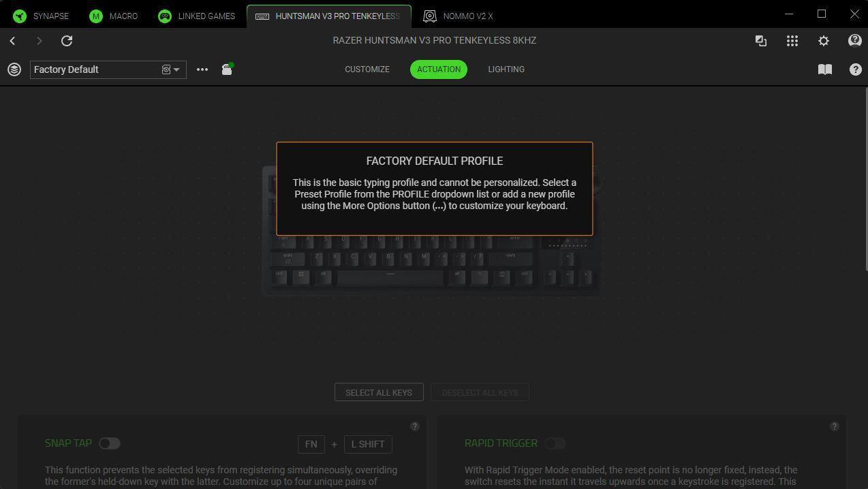
Task: Open the Macro module tab
Action: 114,16
